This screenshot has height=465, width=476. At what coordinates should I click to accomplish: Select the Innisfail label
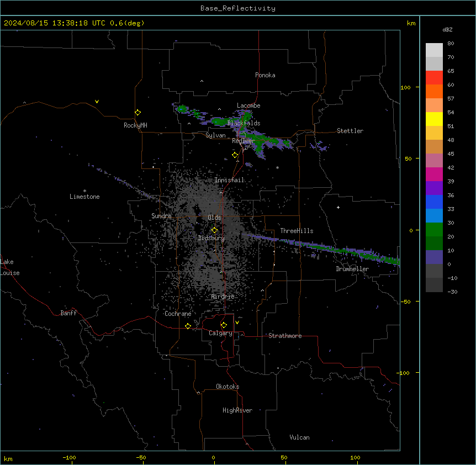pyautogui.click(x=229, y=180)
